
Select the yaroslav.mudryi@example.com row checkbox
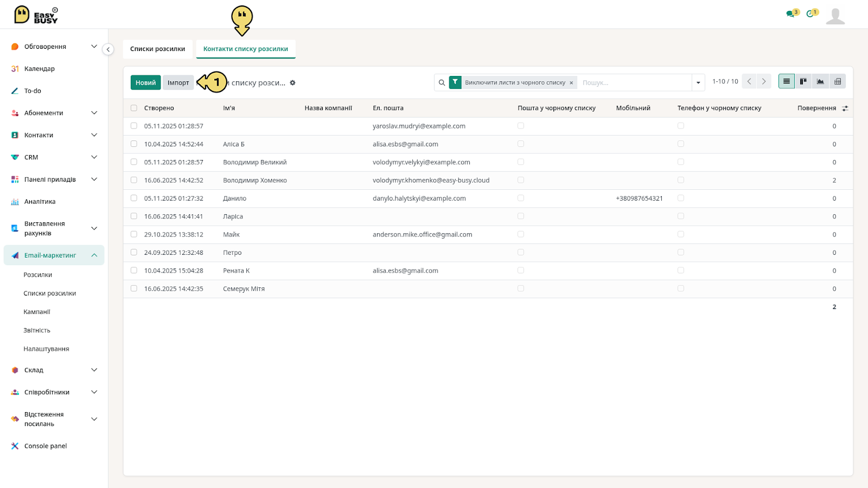tap(133, 126)
